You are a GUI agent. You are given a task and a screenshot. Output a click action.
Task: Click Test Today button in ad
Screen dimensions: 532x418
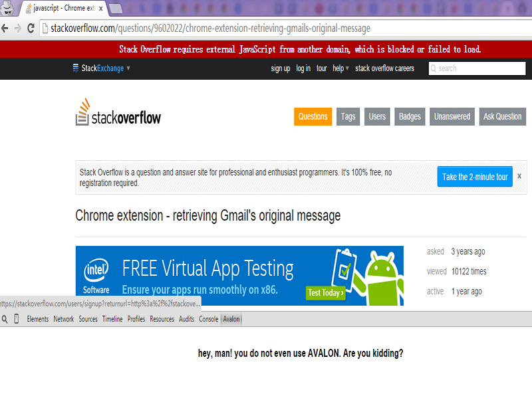point(326,292)
